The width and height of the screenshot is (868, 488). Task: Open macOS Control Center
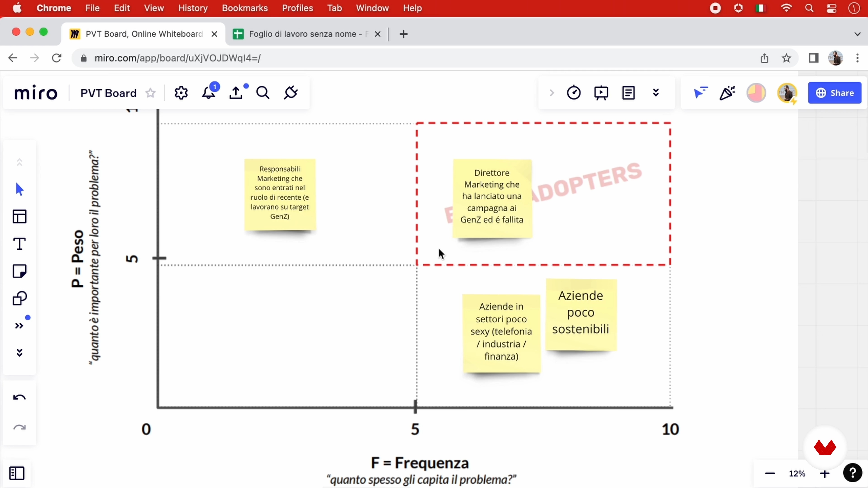[831, 8]
